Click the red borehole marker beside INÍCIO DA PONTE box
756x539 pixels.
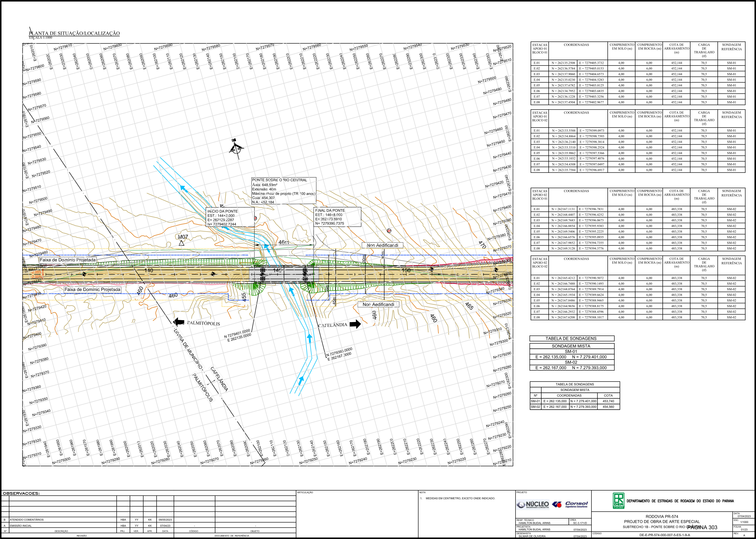(x=255, y=218)
